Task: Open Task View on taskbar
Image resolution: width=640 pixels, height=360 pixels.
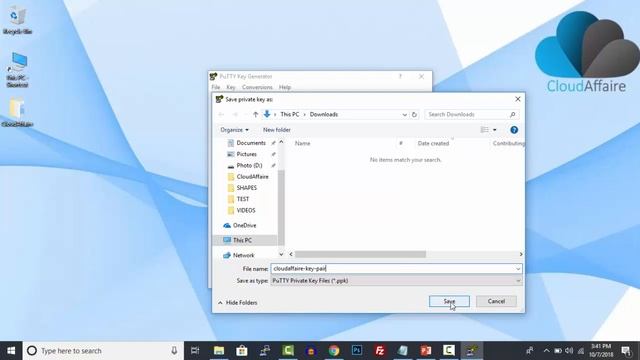Action: (195, 351)
